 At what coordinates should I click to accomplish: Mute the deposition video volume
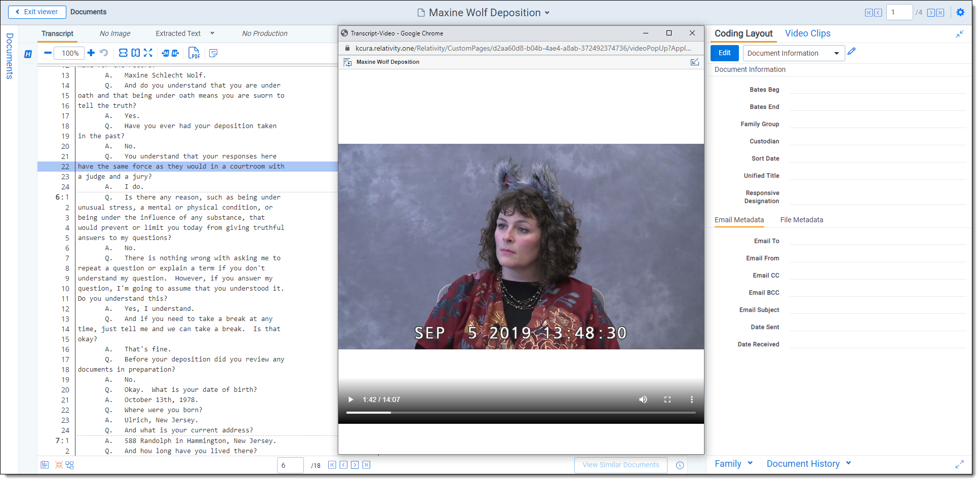(643, 399)
